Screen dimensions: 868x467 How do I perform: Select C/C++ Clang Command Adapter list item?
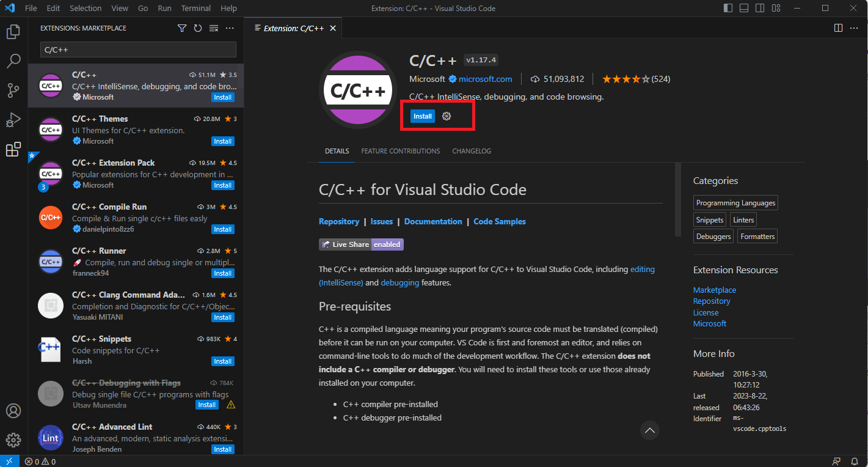tap(136, 306)
